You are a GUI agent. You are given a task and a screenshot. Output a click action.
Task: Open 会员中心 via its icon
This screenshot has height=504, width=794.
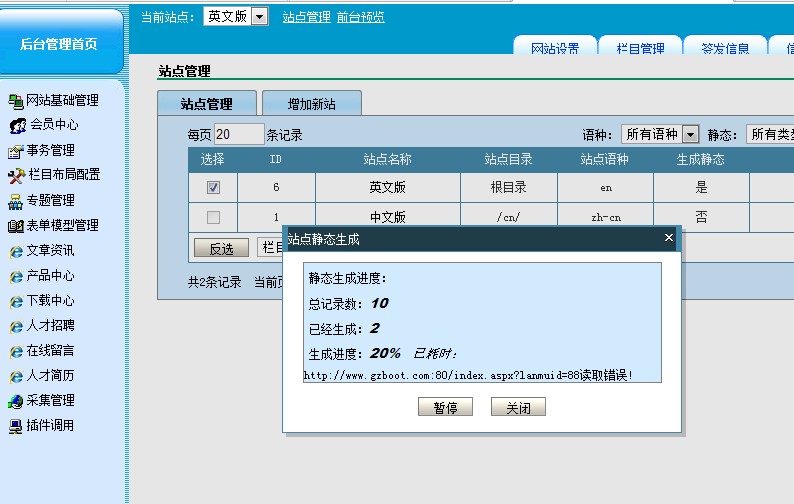tap(18, 125)
